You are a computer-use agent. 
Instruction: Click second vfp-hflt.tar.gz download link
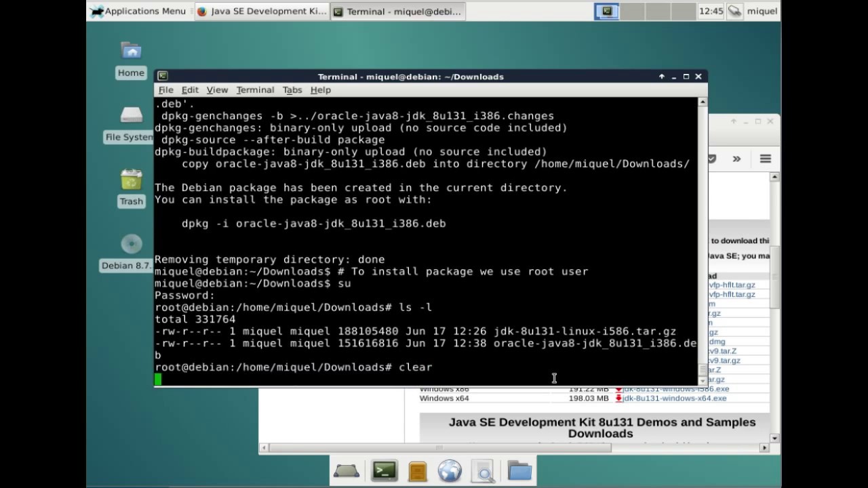pos(732,295)
